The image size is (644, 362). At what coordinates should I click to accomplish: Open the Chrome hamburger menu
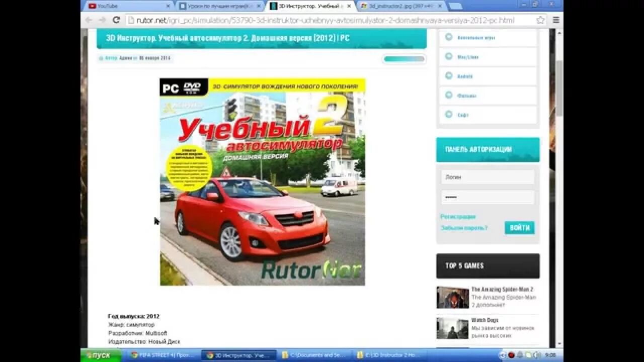(x=556, y=20)
